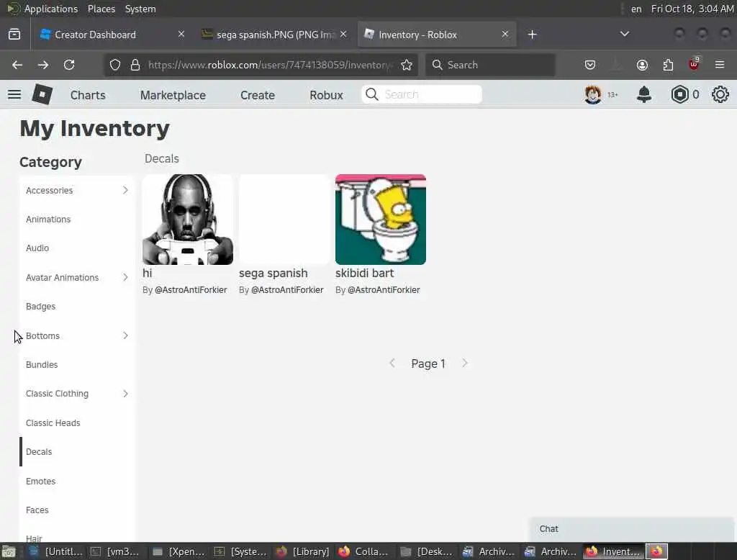List all tabs dropdown arrow

(x=624, y=34)
